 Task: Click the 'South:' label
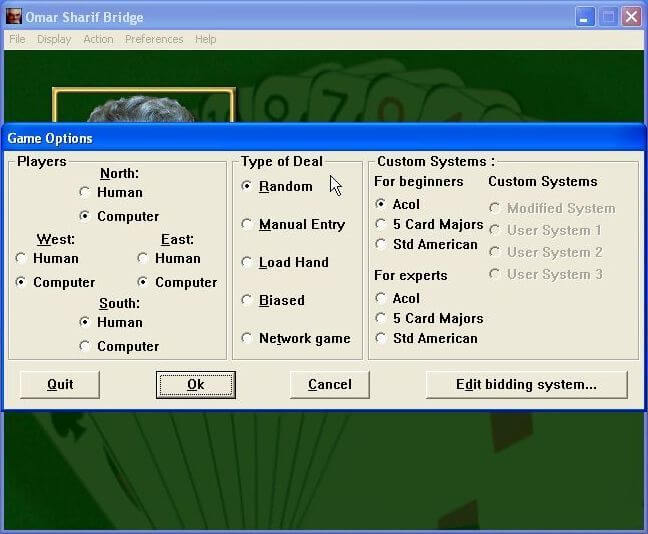119,303
